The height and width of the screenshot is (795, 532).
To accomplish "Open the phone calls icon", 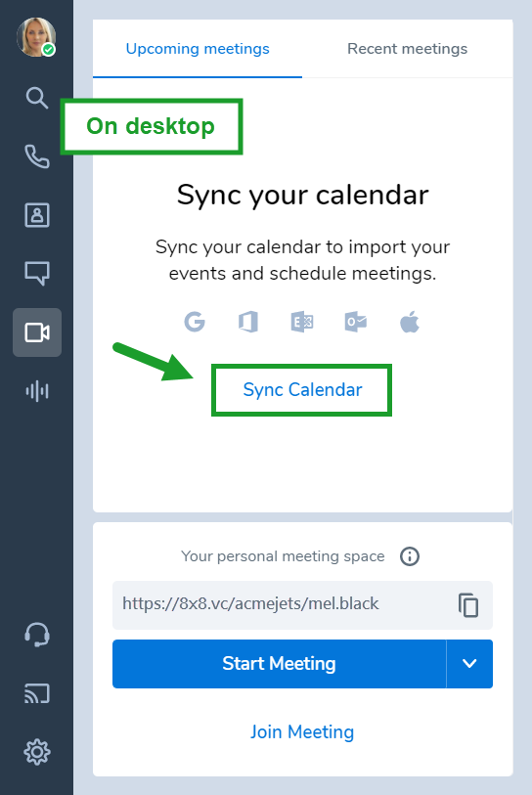I will pyautogui.click(x=37, y=156).
